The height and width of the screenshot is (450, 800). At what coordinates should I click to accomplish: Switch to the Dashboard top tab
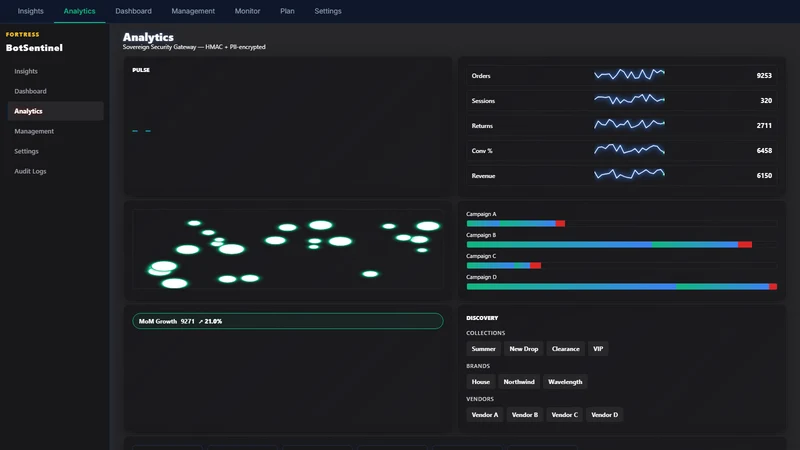(133, 11)
